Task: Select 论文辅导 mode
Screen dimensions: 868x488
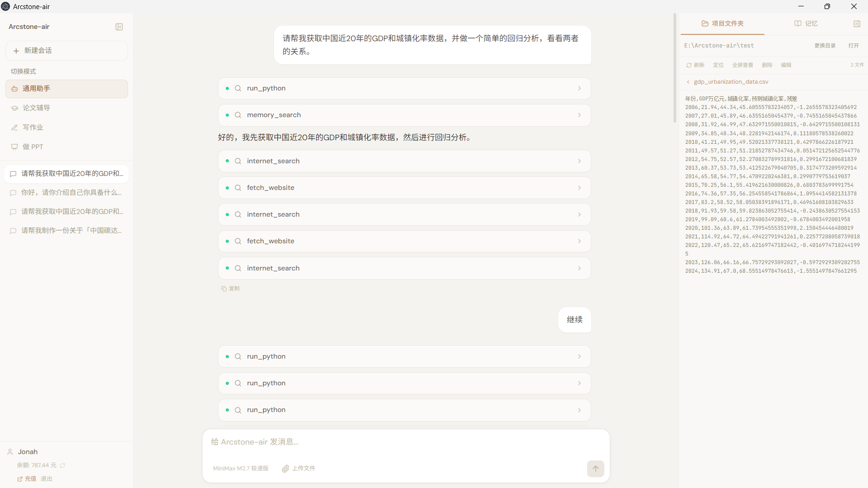Action: [x=36, y=108]
